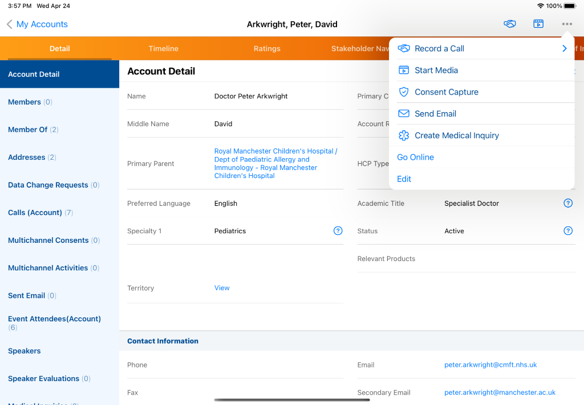Image resolution: width=584 pixels, height=405 pixels.
Task: Open Event Attendees(Account) in sidebar
Action: tap(60, 323)
